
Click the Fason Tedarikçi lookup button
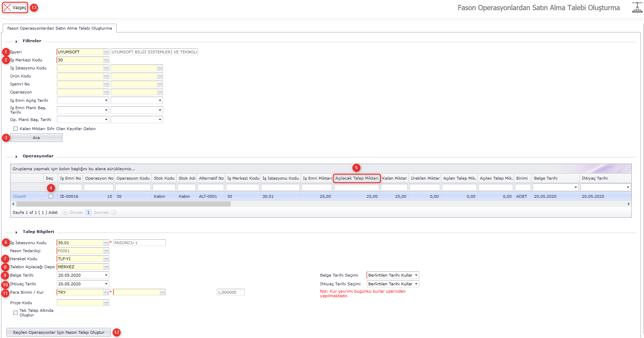[x=106, y=251]
